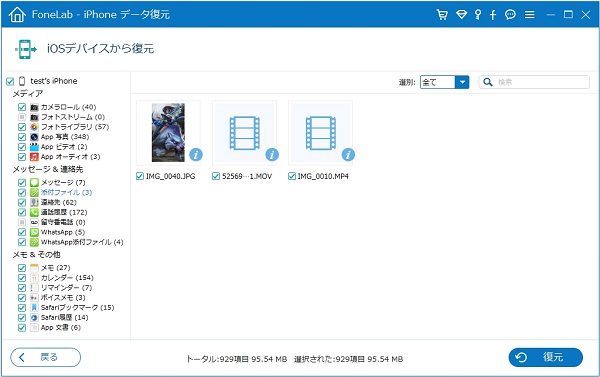Toggle the メモ (27) checkbox
600x377 pixels.
point(22,268)
